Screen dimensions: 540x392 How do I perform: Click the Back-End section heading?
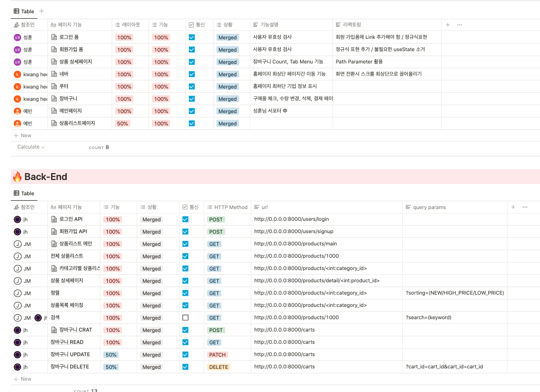coord(46,177)
